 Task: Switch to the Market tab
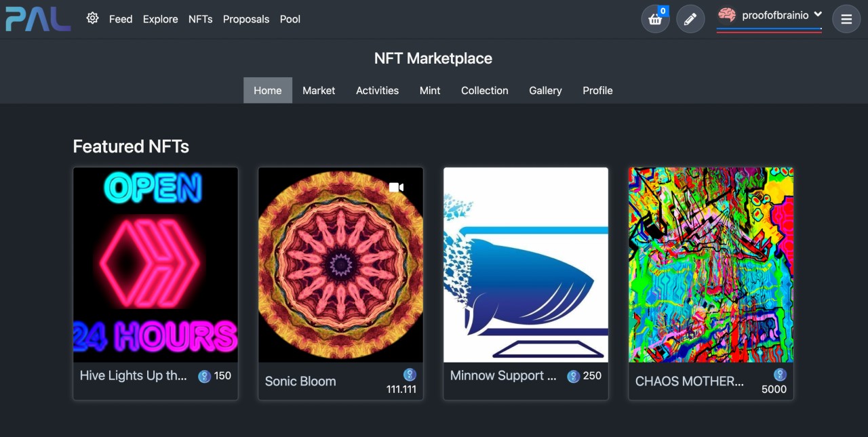pos(319,90)
